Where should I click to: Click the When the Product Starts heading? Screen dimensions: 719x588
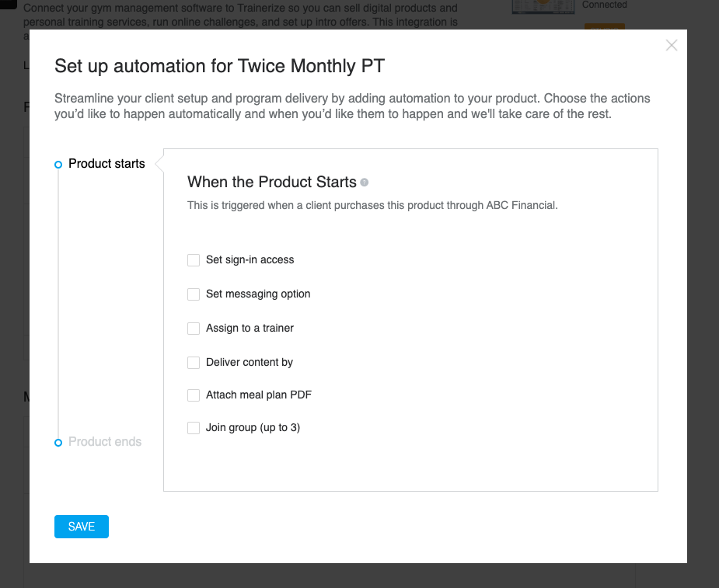[271, 182]
